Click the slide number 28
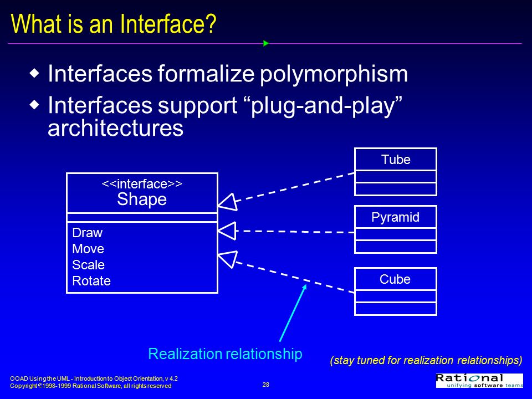 pyautogui.click(x=265, y=385)
